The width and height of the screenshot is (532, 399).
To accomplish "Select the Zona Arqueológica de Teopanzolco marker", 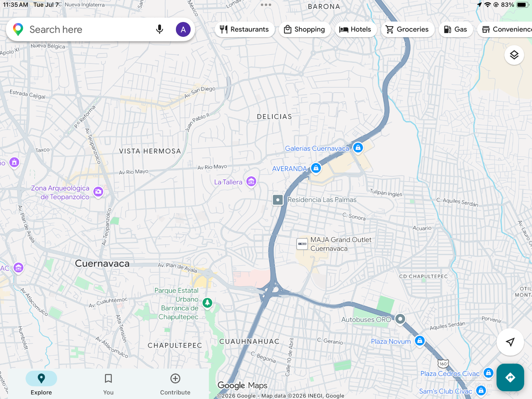I will tap(98, 192).
